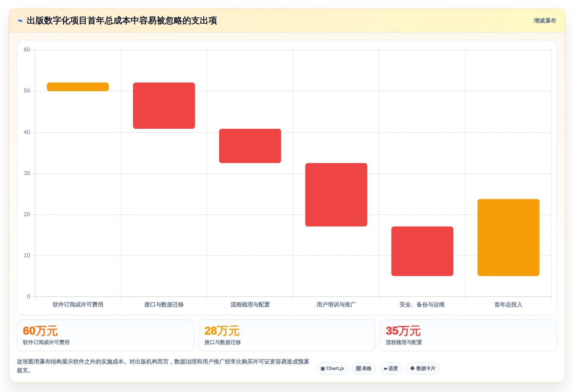
Task: Click the lightning icon beside the chart title
Action: (x=20, y=21)
